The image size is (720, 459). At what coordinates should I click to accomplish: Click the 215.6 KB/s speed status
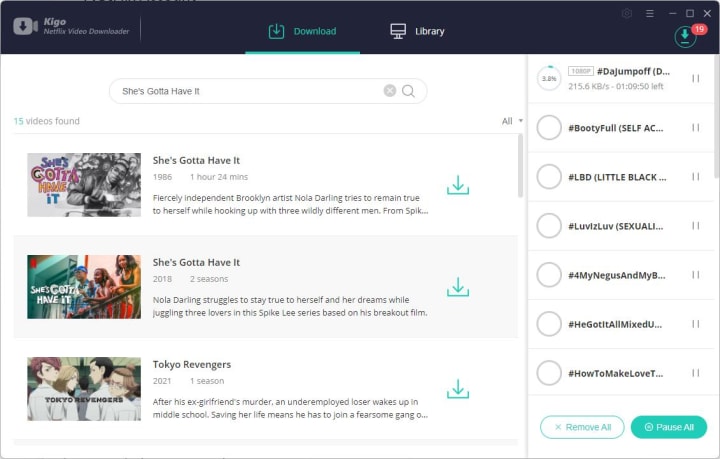coord(616,86)
